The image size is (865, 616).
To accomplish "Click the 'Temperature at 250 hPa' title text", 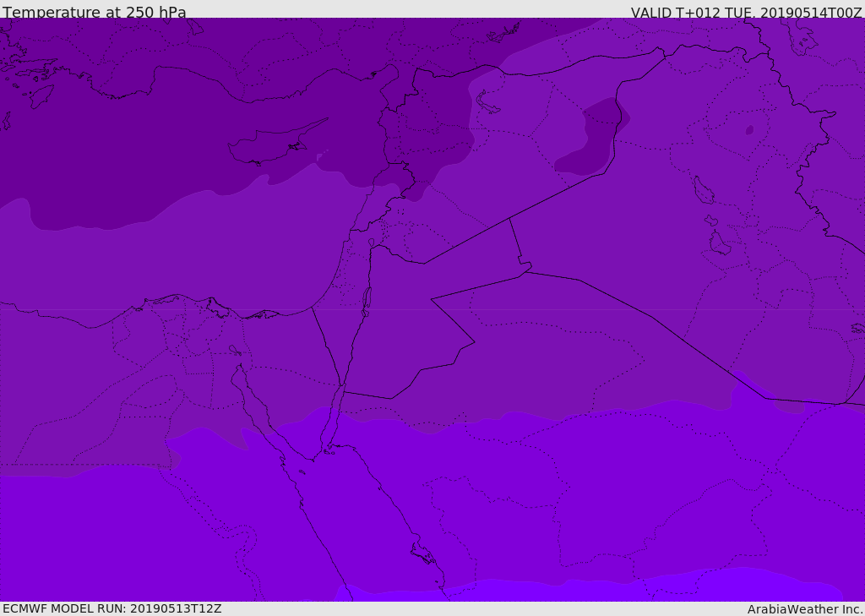I will coord(95,12).
